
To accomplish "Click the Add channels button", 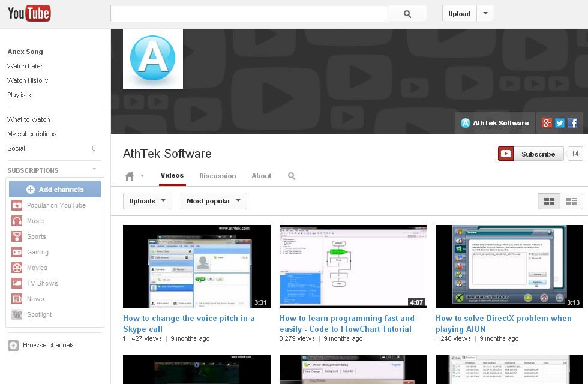I will (x=55, y=190).
